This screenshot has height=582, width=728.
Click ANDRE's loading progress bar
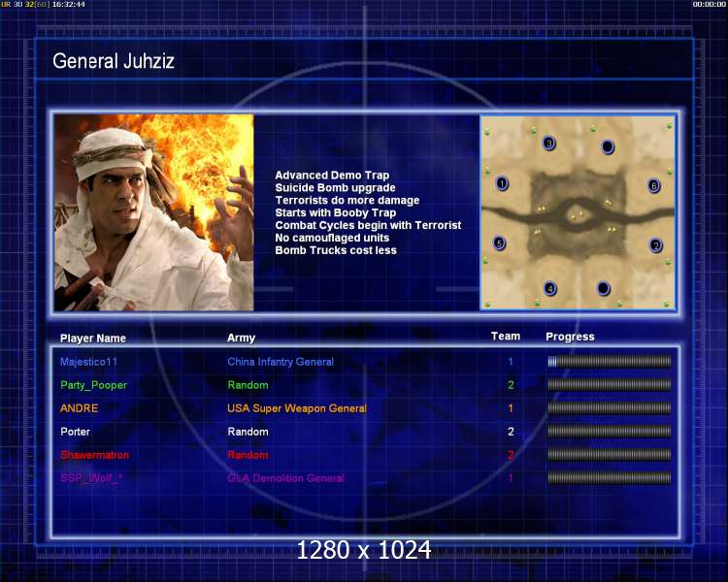[610, 408]
